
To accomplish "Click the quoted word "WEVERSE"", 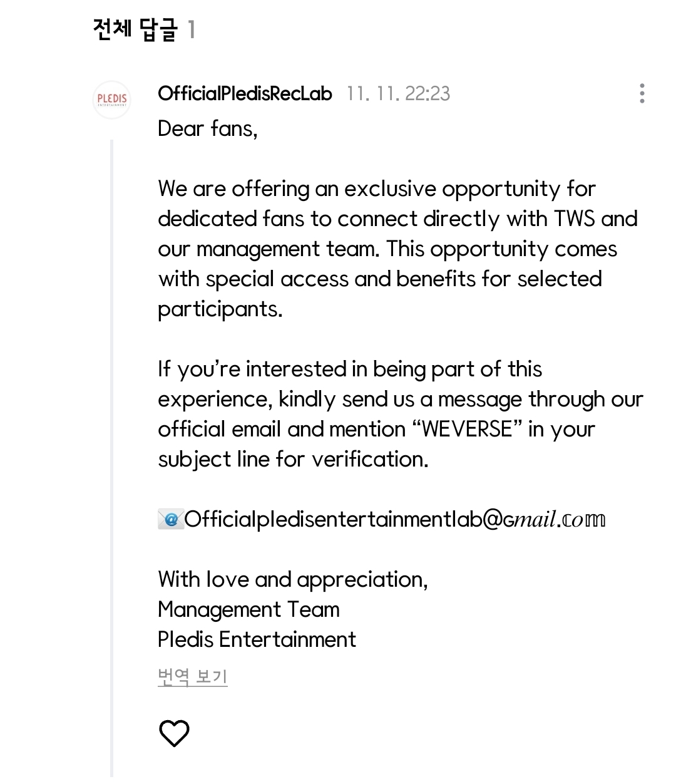I will (x=467, y=430).
